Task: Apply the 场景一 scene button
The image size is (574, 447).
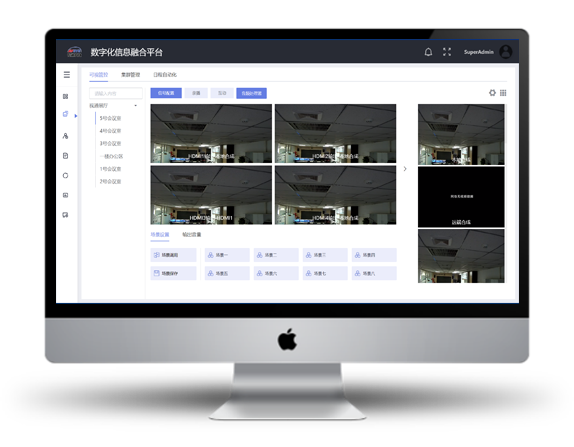Action: pyautogui.click(x=227, y=255)
